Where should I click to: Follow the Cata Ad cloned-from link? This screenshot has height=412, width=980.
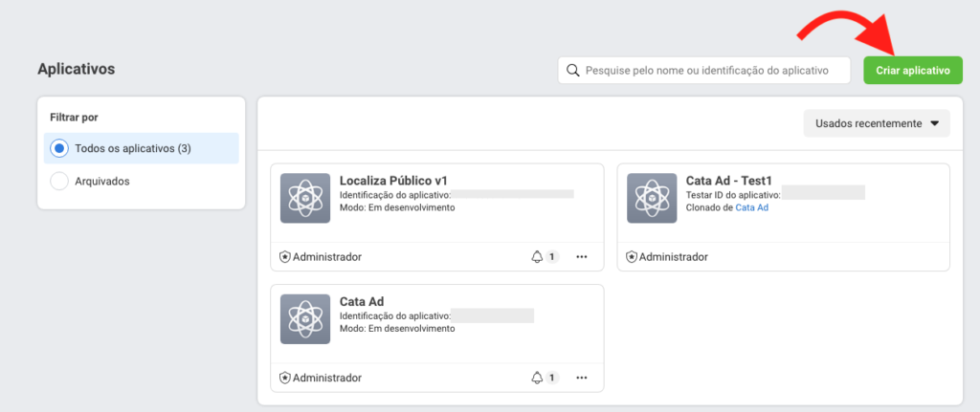click(x=752, y=207)
